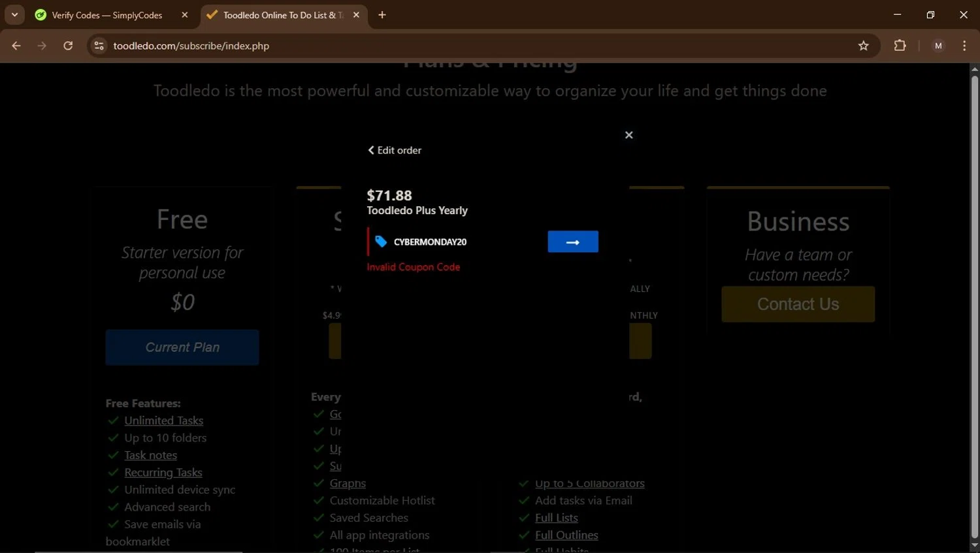Click the Current Plan button
980x553 pixels.
pyautogui.click(x=182, y=347)
